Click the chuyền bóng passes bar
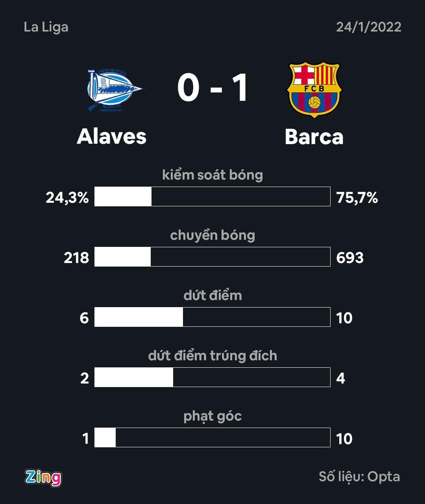This screenshot has width=425, height=504. [x=212, y=257]
